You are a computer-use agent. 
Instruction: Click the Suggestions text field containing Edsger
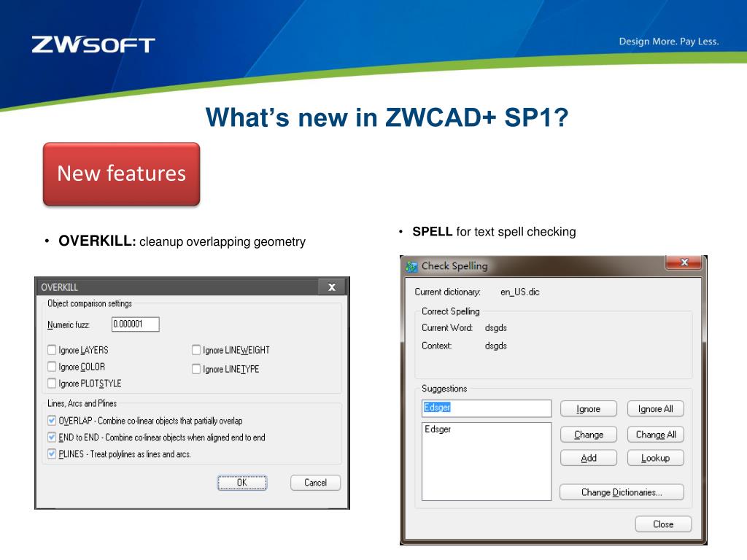[x=487, y=408]
